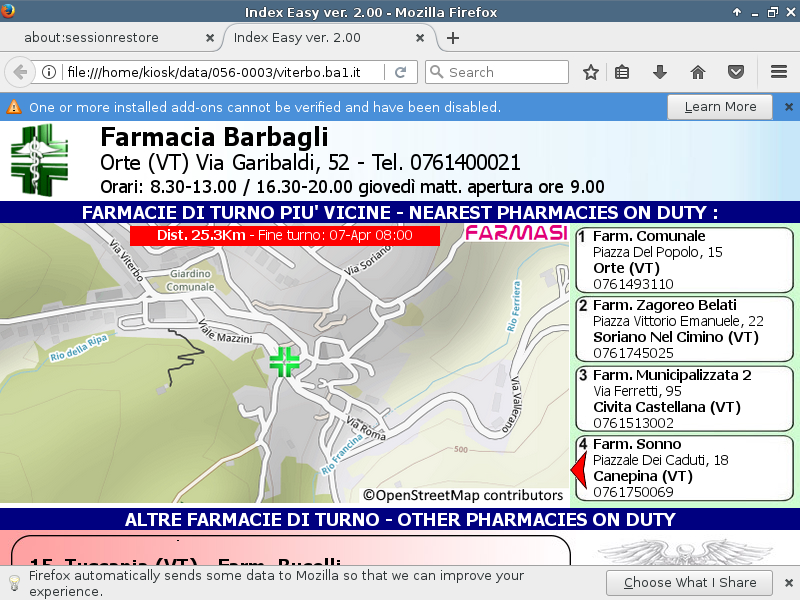Click the Pocket save icon
Screen dimensions: 800x600
pos(736,72)
